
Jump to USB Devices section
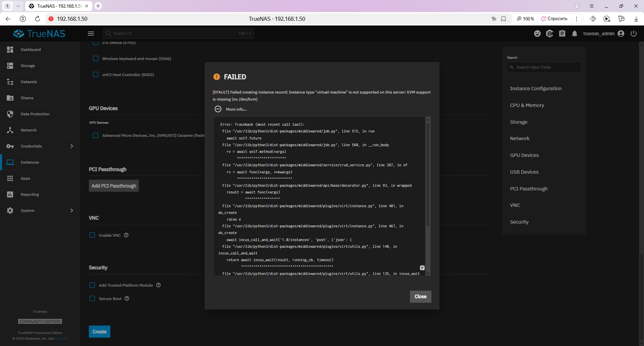tap(524, 172)
